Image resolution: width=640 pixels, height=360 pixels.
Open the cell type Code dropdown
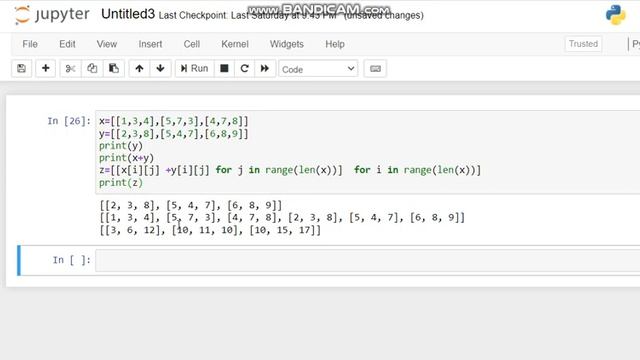click(x=318, y=69)
